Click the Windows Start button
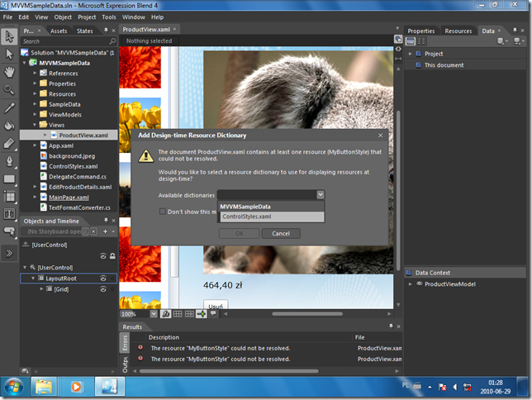 tap(14, 386)
